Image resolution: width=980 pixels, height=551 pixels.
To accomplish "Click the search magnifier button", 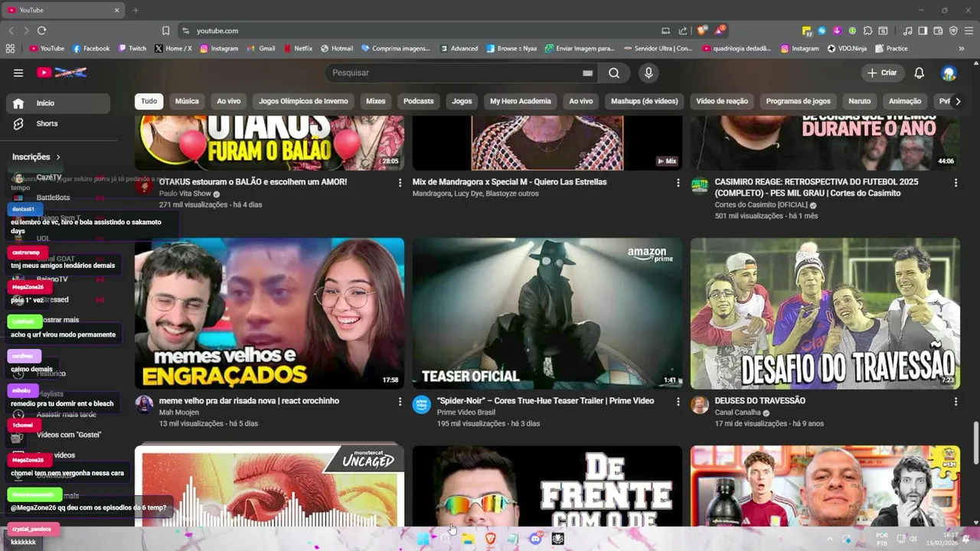I will coord(614,73).
